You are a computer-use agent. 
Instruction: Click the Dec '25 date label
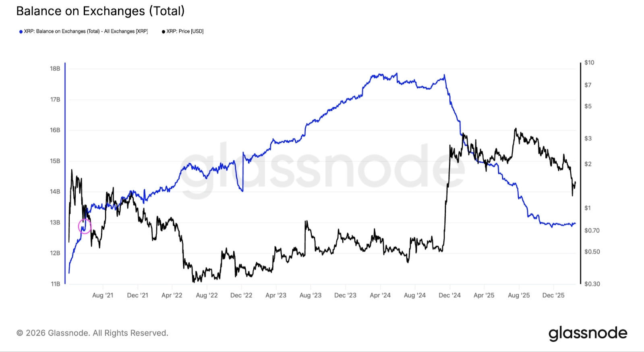pos(553,295)
